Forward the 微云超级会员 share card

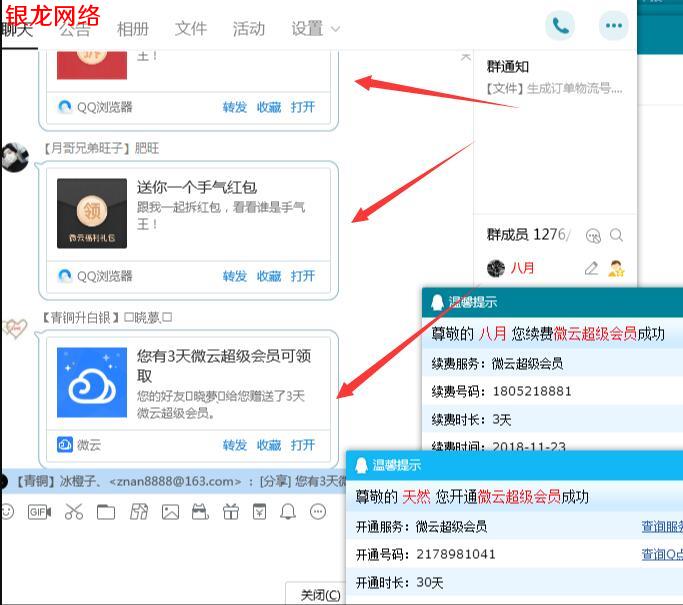coord(234,445)
